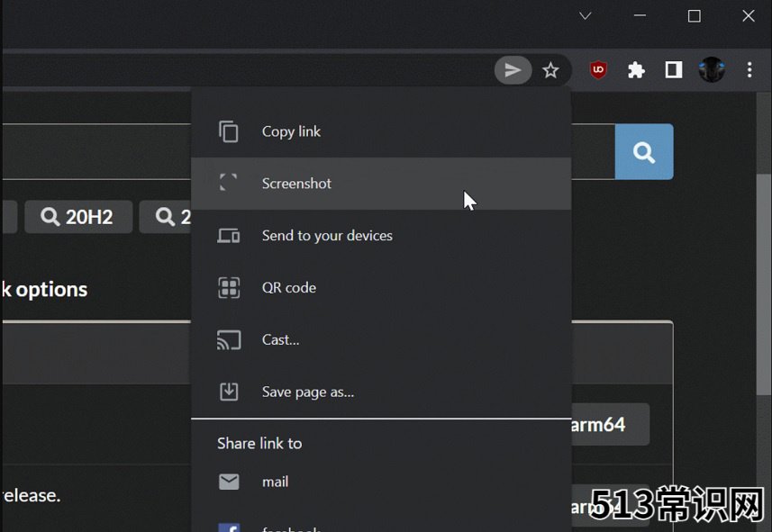
Task: Open the uBlock Origin extension icon
Action: (598, 70)
